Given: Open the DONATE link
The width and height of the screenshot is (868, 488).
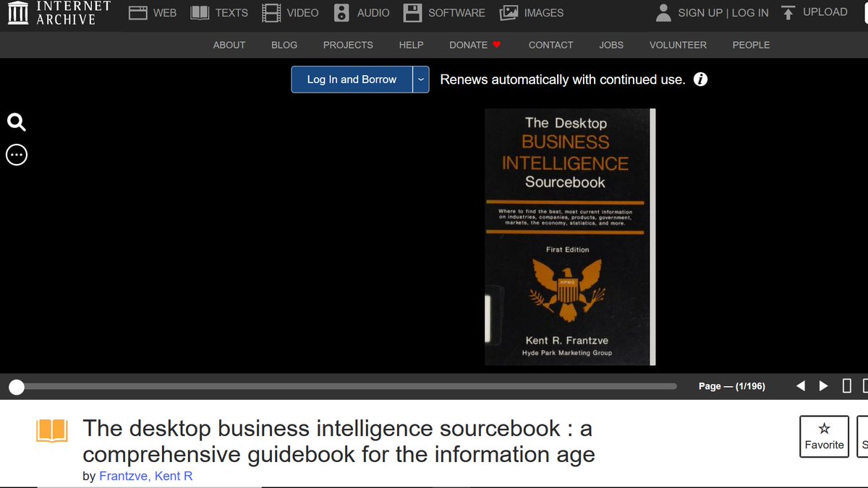Looking at the screenshot, I should pyautogui.click(x=468, y=45).
